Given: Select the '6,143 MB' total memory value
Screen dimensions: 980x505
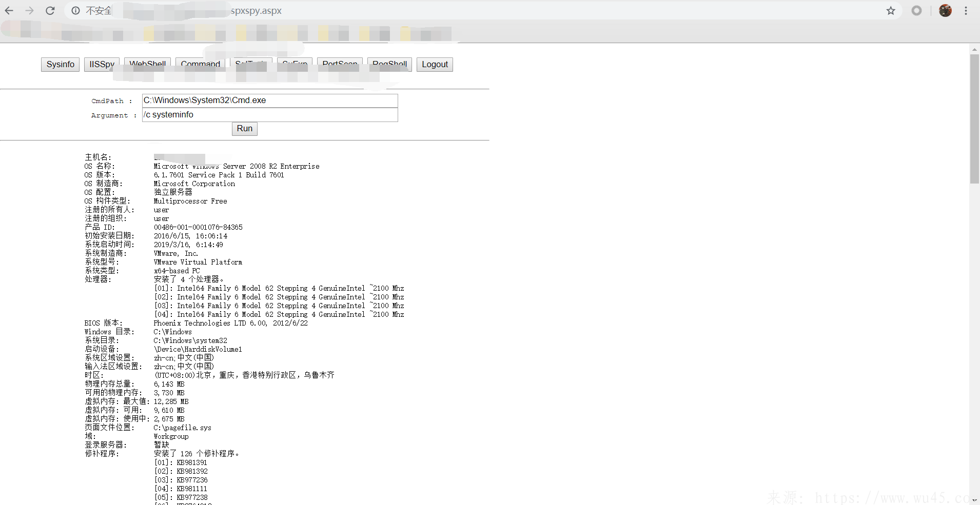Looking at the screenshot, I should 169,384.
